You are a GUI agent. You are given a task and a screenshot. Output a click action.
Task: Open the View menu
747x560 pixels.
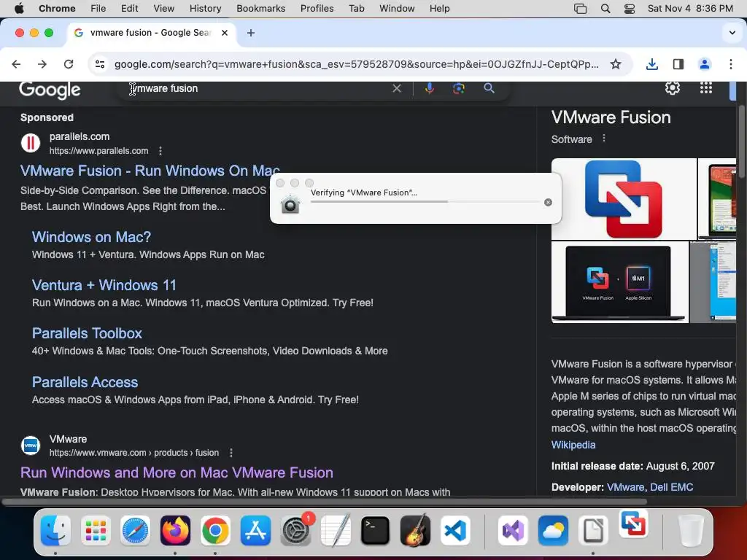click(x=164, y=9)
